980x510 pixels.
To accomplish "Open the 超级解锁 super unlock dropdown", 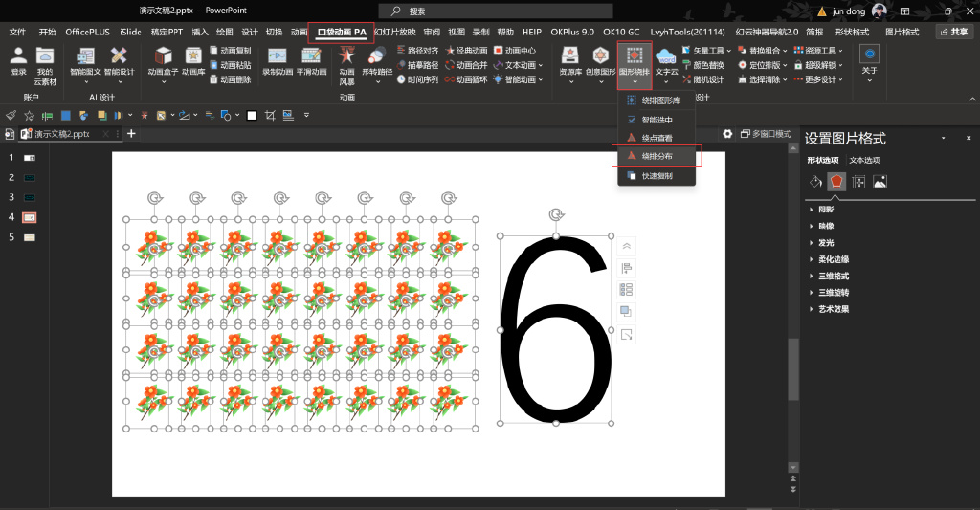I will pyautogui.click(x=818, y=65).
